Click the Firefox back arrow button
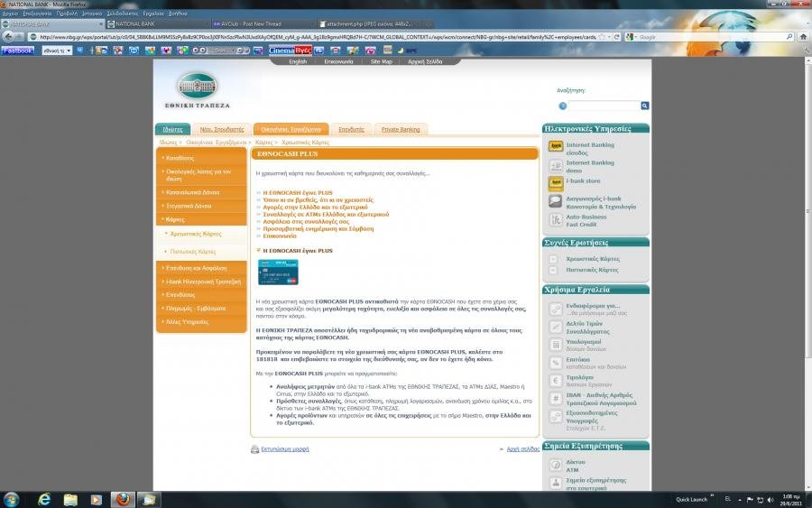 point(9,37)
